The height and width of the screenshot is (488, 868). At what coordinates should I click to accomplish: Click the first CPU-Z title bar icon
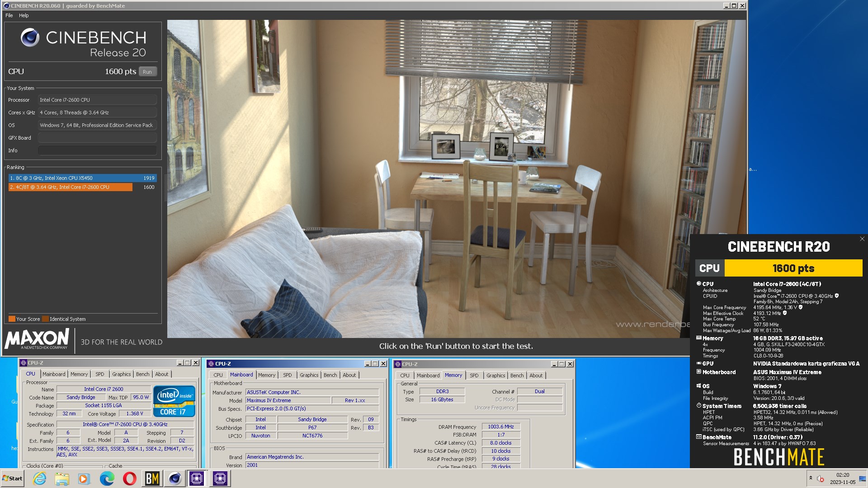pyautogui.click(x=24, y=363)
